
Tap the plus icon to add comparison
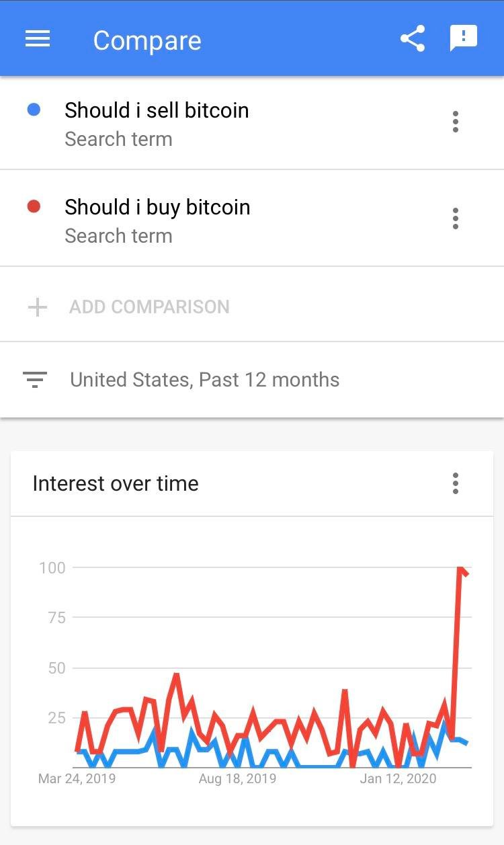pyautogui.click(x=38, y=307)
